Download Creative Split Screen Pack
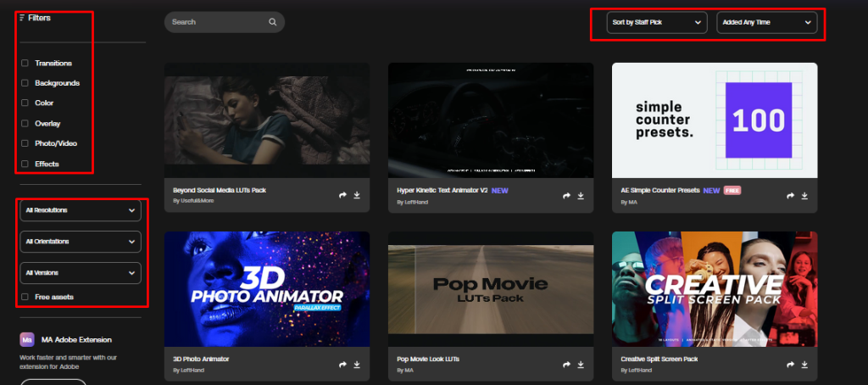Image resolution: width=868 pixels, height=385 pixels. (804, 365)
